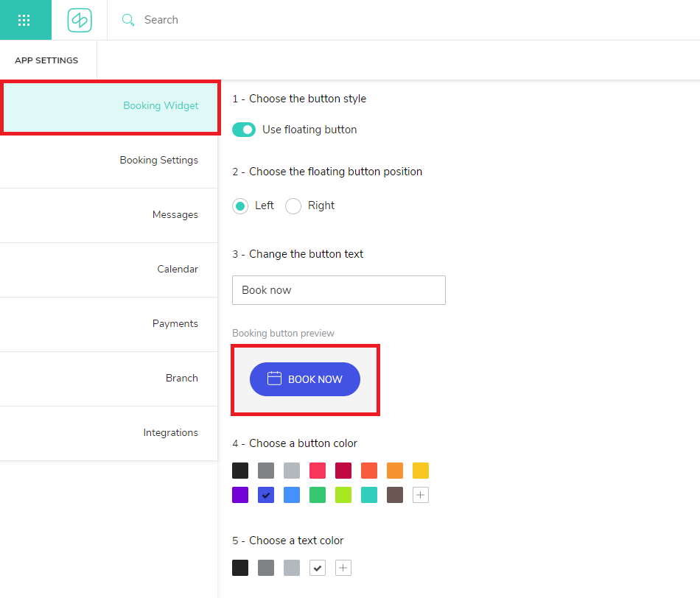Add a custom button color with plus icon

tap(421, 495)
